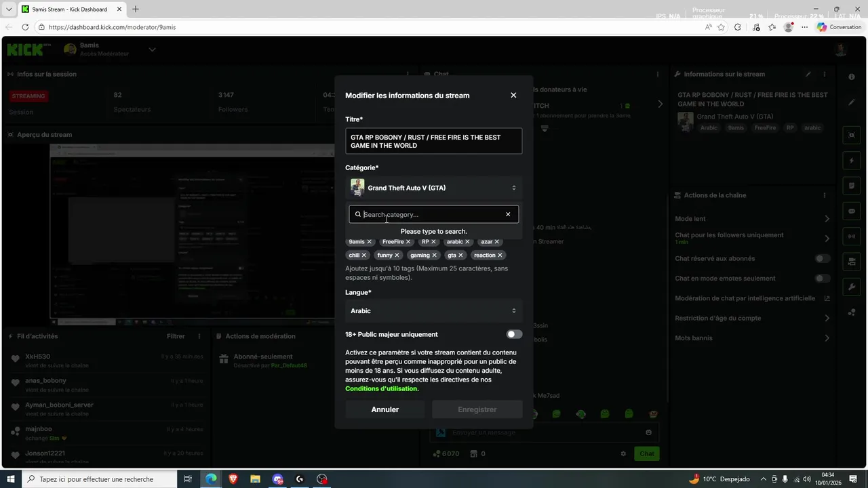Click the info icon in right sidebar

pyautogui.click(x=852, y=77)
